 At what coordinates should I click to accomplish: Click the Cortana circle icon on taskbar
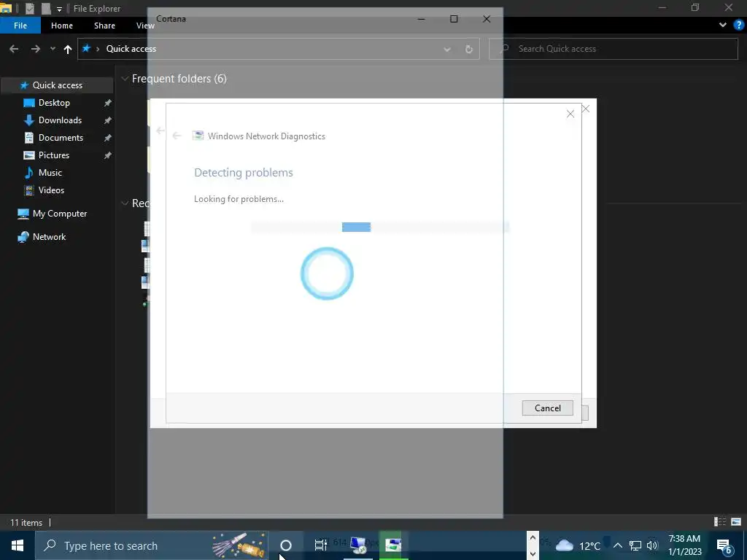(286, 545)
